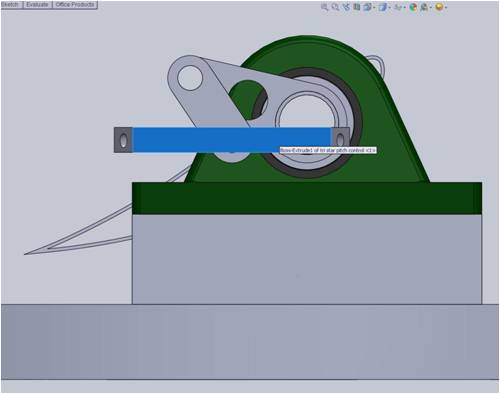The width and height of the screenshot is (500, 394).
Task: Open the View Settings yellow sphere icon
Action: tap(439, 7)
